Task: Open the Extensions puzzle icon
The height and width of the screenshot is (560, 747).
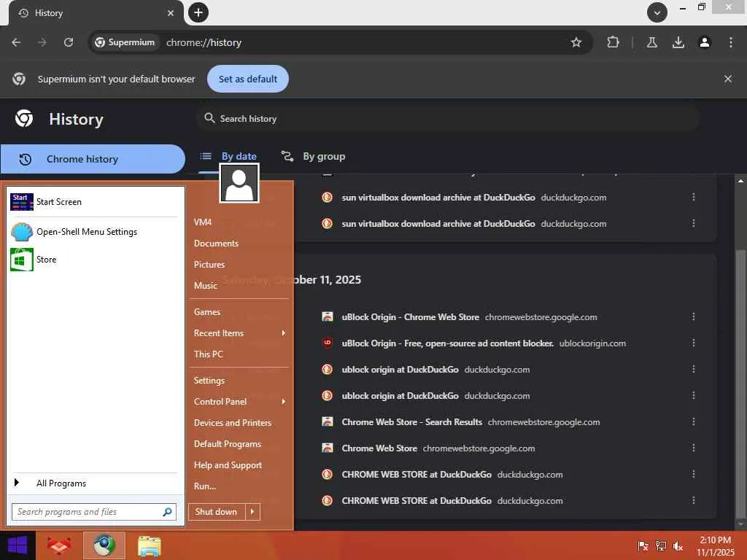Action: pyautogui.click(x=613, y=42)
